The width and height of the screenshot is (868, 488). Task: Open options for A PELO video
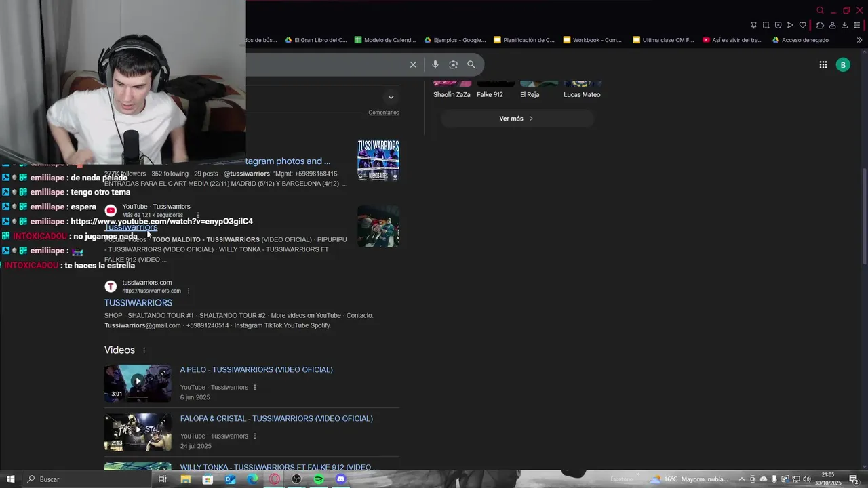255,387
